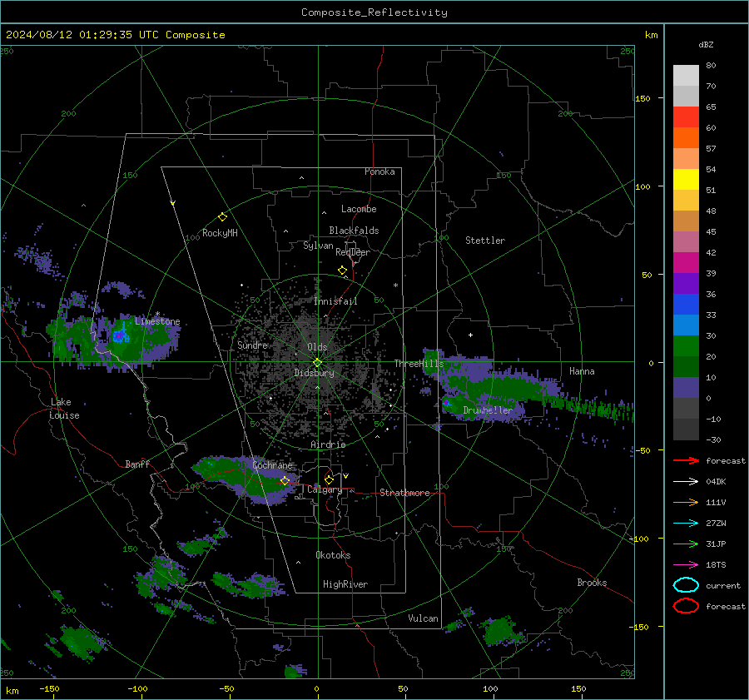Click the Lacombe city label

[359, 209]
